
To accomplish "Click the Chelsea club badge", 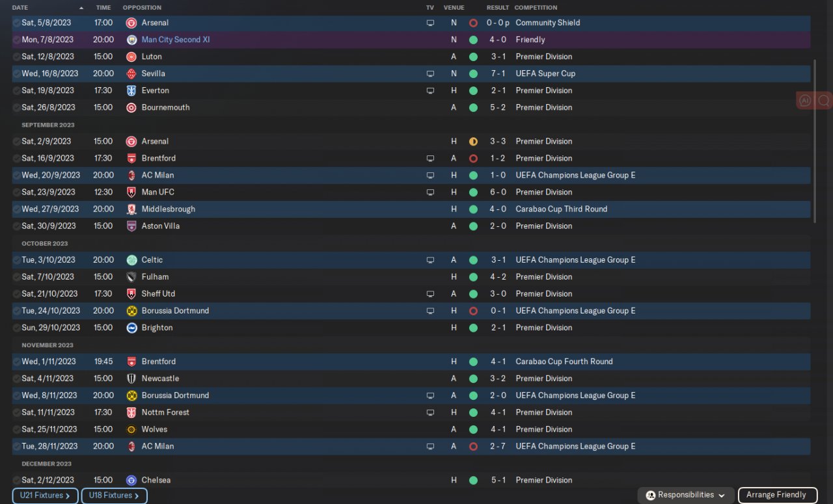I will click(131, 480).
